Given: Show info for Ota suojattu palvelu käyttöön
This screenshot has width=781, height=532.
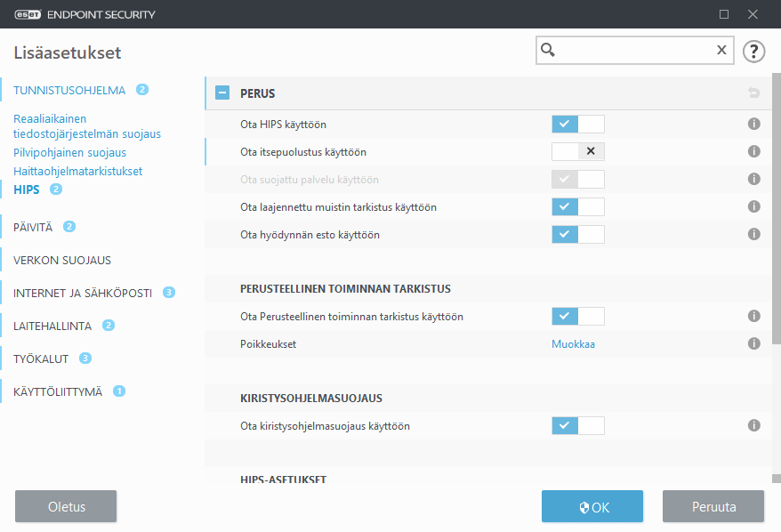Looking at the screenshot, I should tap(754, 179).
